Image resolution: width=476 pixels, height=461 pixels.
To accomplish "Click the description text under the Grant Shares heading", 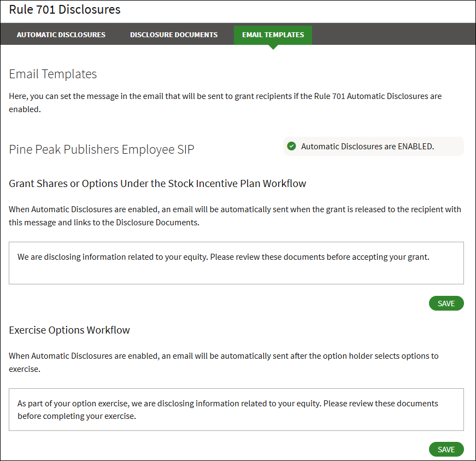I will click(x=235, y=215).
